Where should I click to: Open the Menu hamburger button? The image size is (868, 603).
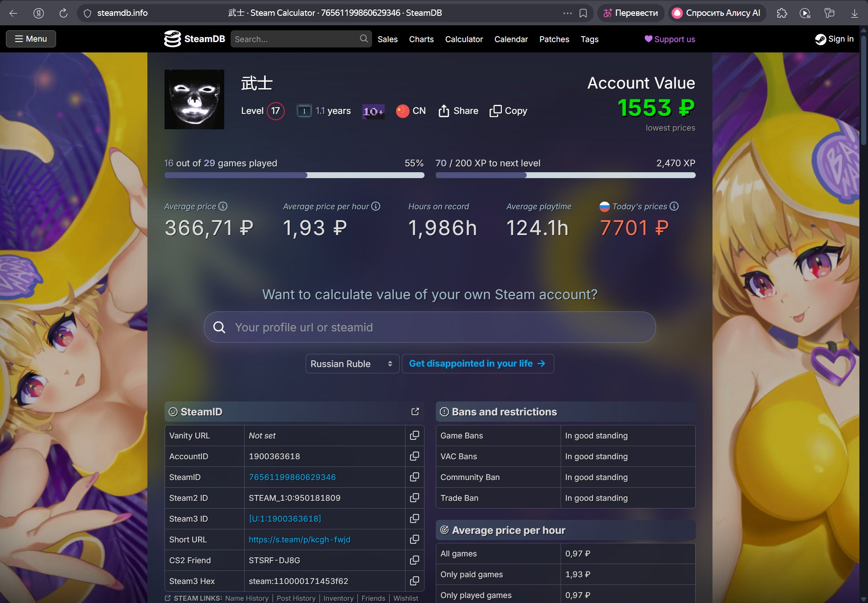click(31, 39)
